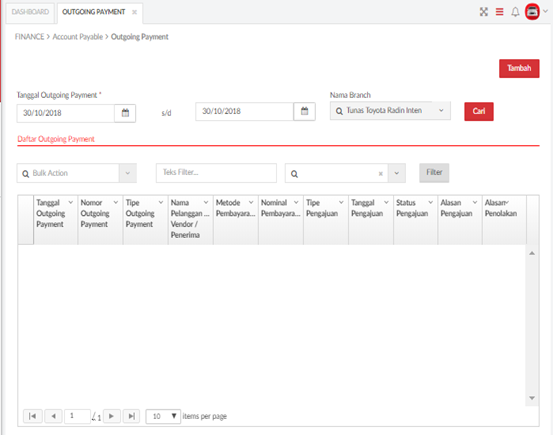Open the red hamburger menu

coord(499,12)
